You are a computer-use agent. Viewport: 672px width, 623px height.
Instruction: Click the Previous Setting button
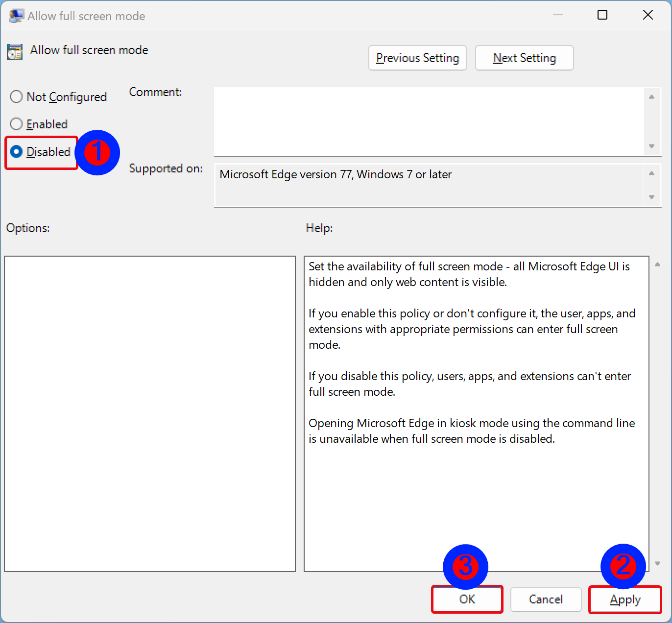coord(417,58)
